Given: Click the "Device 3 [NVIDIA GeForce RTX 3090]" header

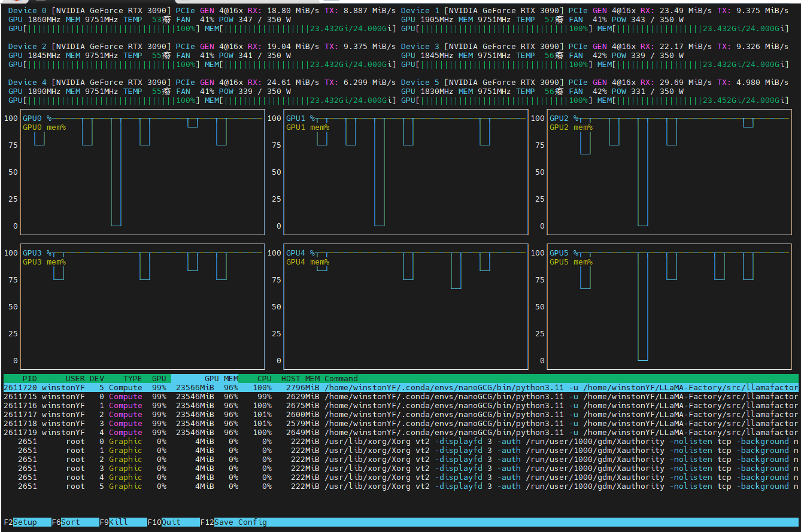Looking at the screenshot, I should click(x=483, y=47).
